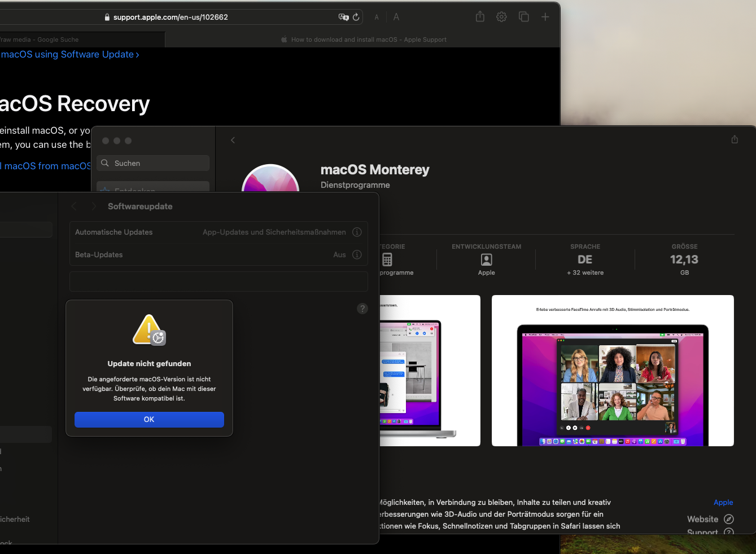Click the back chevron beside 'Softwareupdate'
The height and width of the screenshot is (554, 756).
click(x=74, y=206)
